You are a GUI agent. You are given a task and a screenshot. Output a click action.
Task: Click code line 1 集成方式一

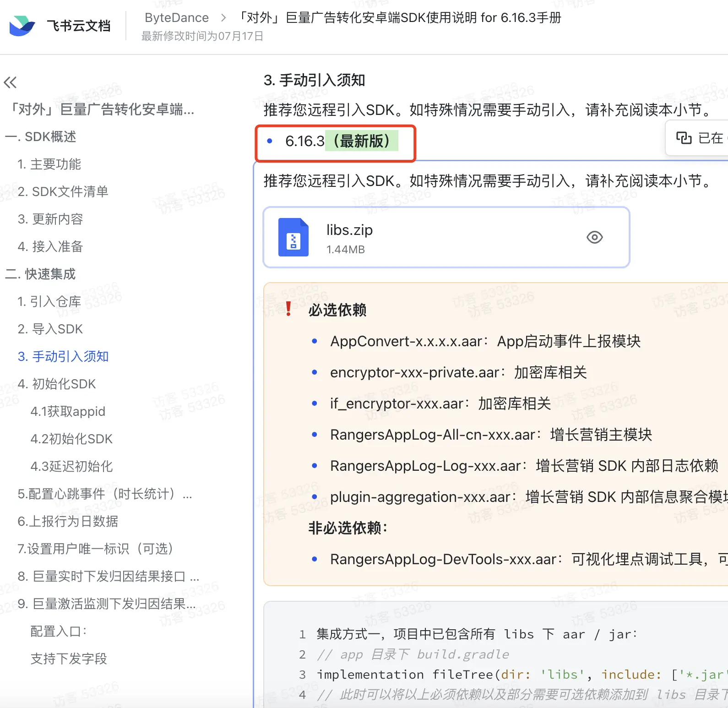point(477,634)
